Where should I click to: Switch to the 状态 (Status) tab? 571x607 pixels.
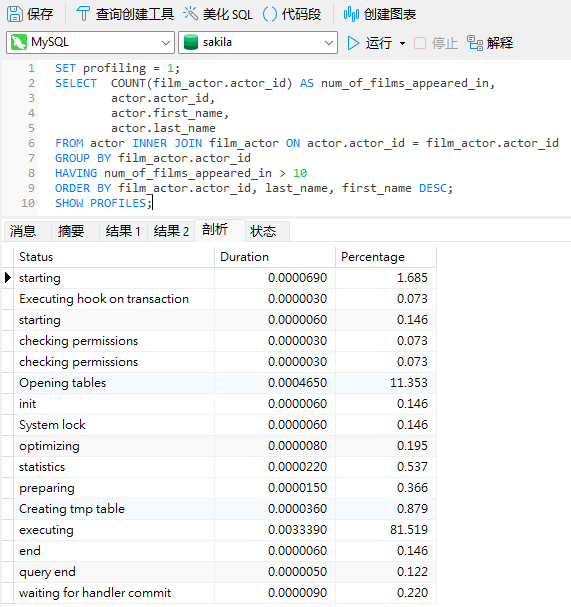pyautogui.click(x=267, y=231)
